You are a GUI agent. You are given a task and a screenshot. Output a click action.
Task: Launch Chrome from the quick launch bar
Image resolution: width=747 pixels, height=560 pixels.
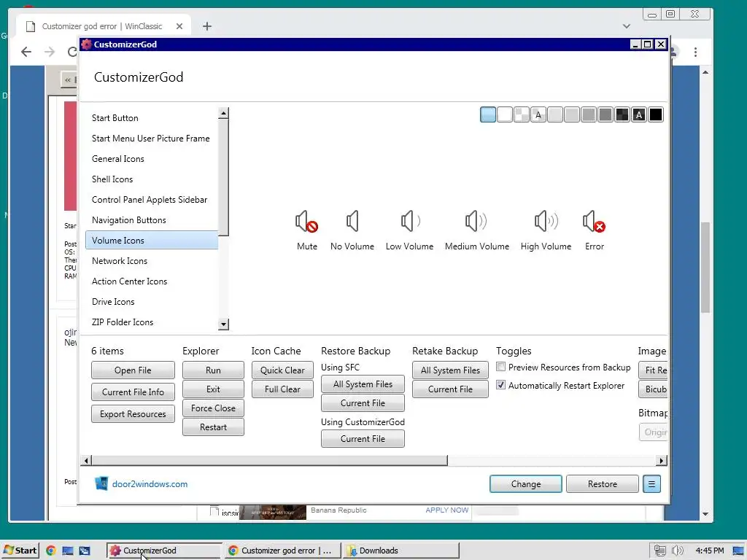[x=51, y=551]
